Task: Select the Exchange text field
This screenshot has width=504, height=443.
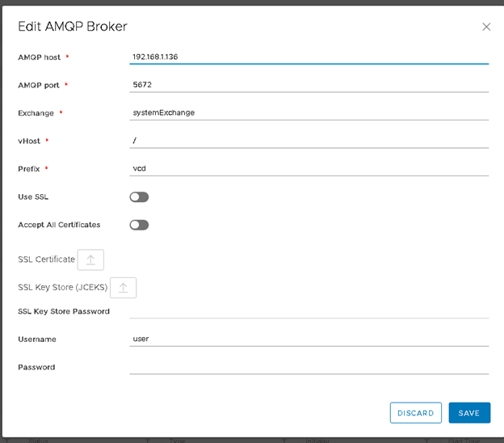Action: coord(309,113)
